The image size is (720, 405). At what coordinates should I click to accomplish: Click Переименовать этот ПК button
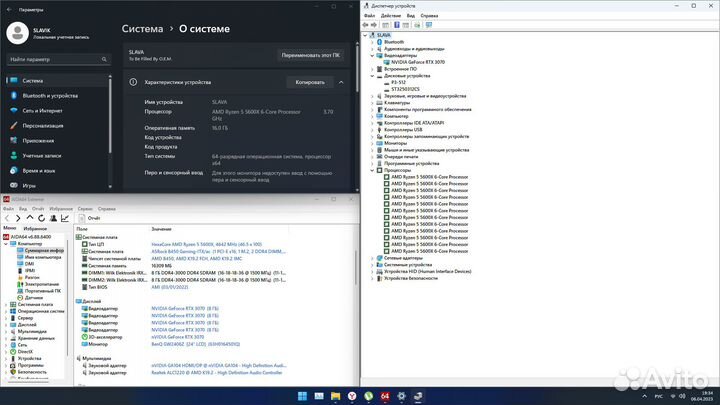coord(310,55)
